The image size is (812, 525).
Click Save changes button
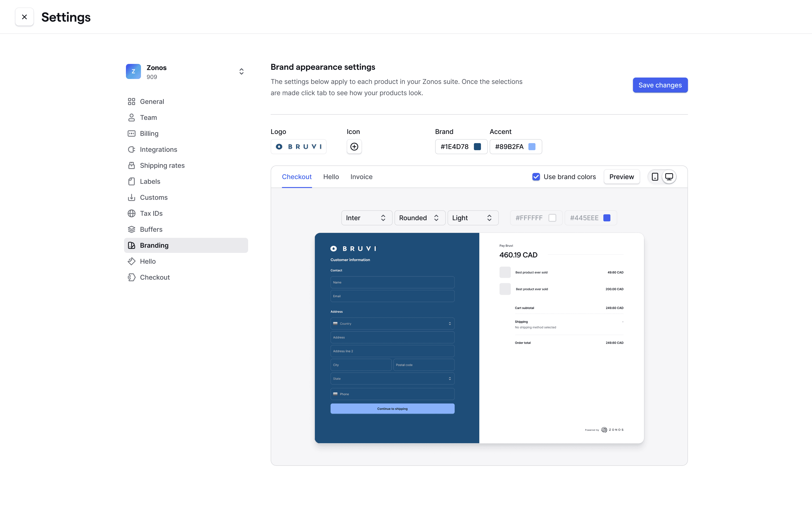pos(660,85)
